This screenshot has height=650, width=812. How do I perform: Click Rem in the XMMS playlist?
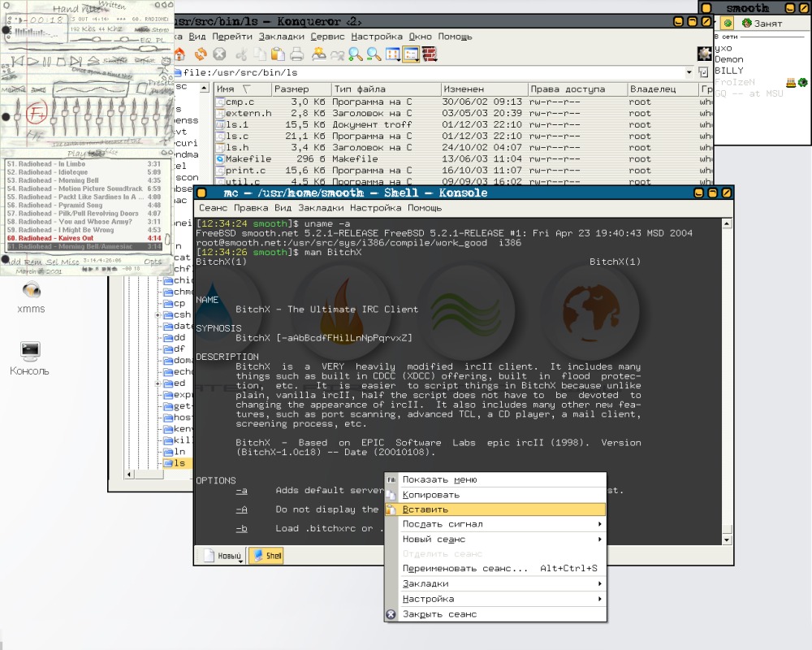pos(33,262)
